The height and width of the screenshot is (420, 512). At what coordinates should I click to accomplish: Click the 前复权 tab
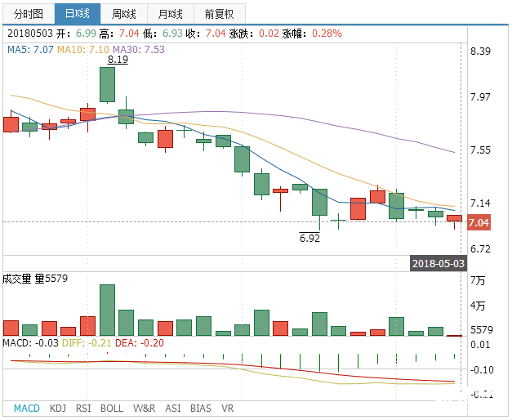tap(220, 14)
